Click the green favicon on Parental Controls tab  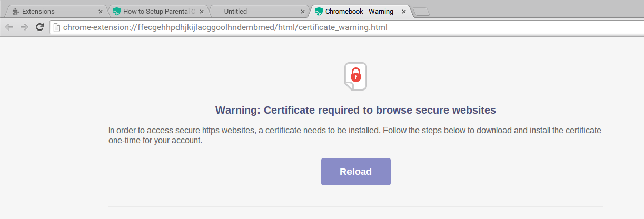point(116,12)
